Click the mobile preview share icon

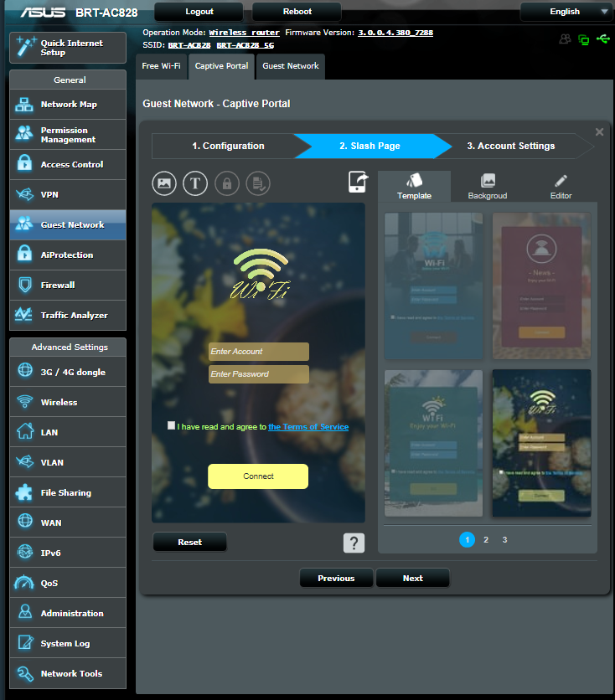(x=357, y=182)
